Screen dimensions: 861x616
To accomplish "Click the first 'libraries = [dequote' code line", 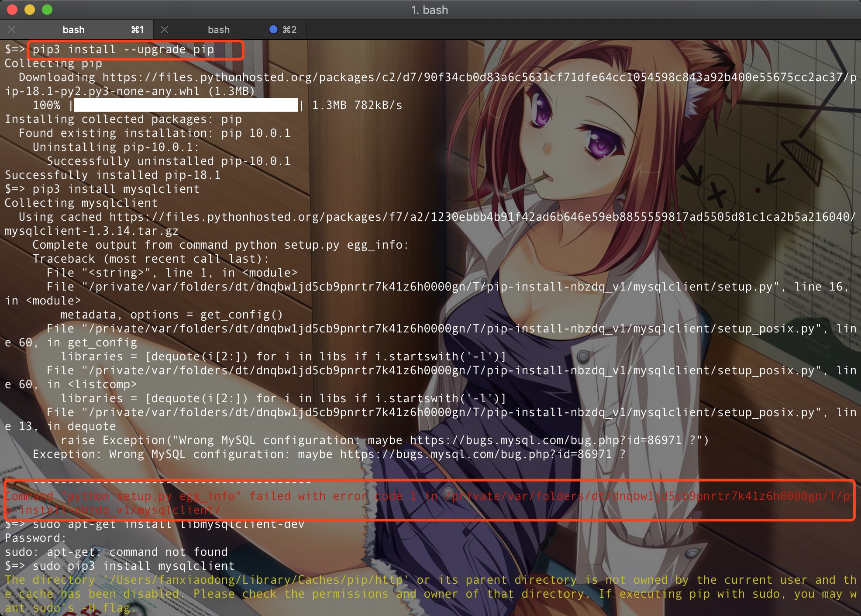I will (284, 356).
